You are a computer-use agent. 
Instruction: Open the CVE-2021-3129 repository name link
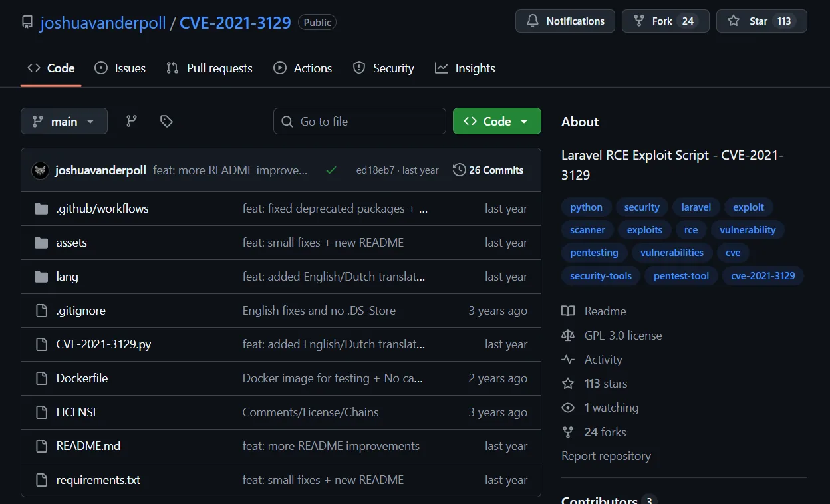click(x=235, y=23)
